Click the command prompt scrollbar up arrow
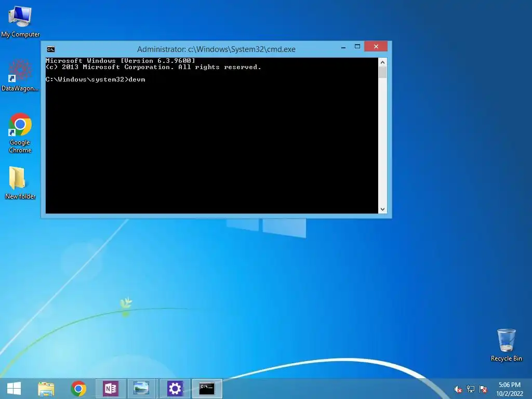 tap(382, 62)
